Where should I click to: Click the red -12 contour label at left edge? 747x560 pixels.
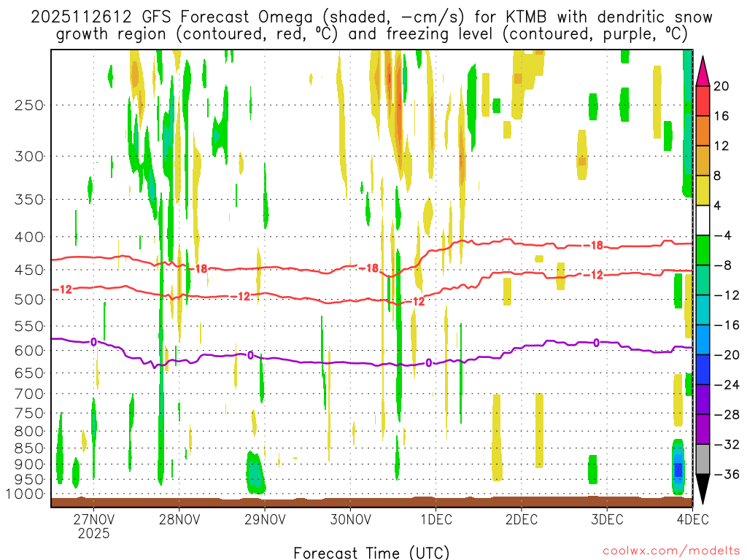click(x=61, y=289)
